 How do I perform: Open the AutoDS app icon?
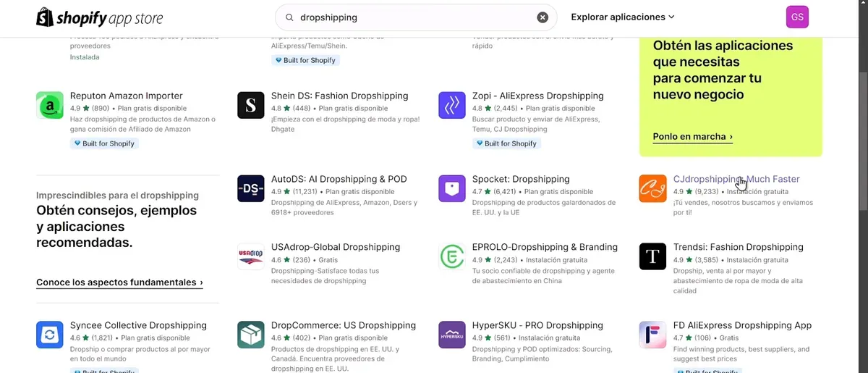[251, 188]
